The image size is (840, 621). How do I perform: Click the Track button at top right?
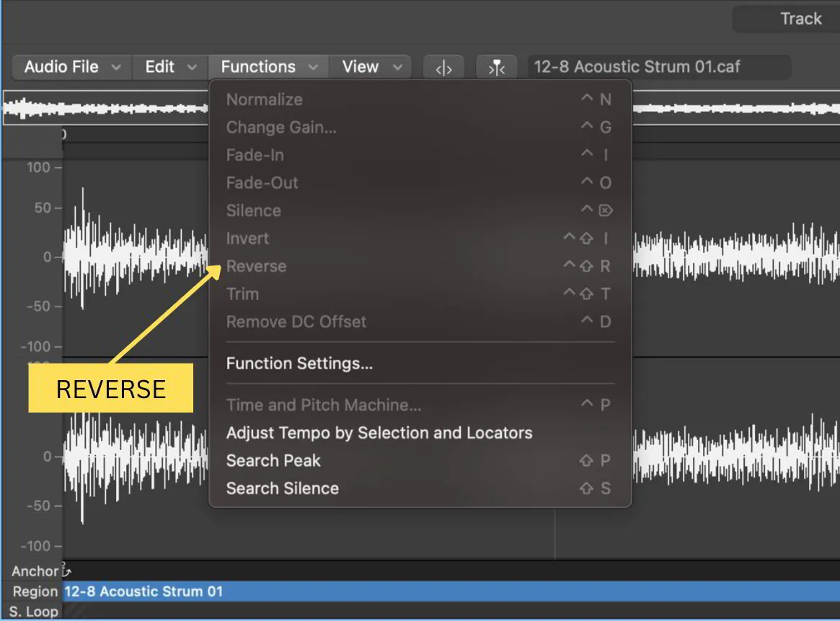point(800,18)
